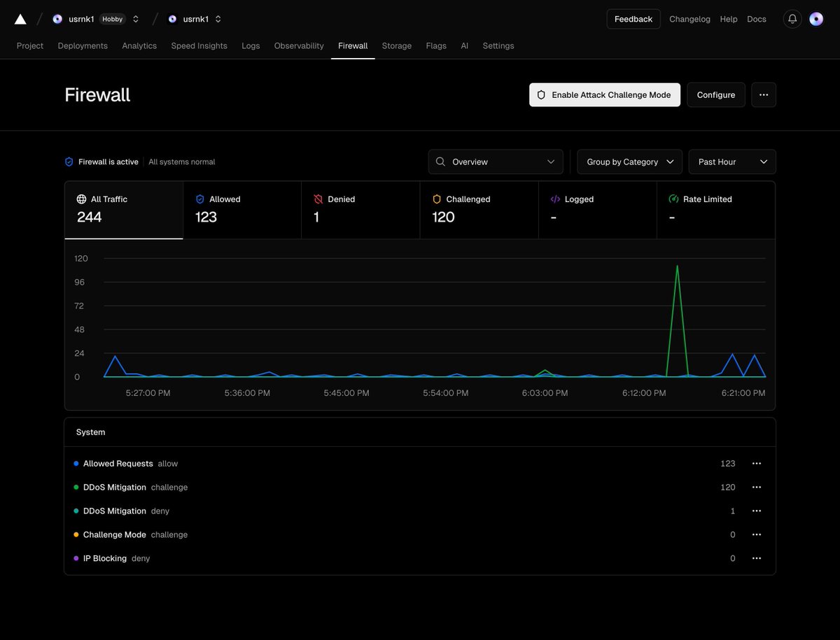Open the Help link
The height and width of the screenshot is (640, 840).
click(x=729, y=19)
